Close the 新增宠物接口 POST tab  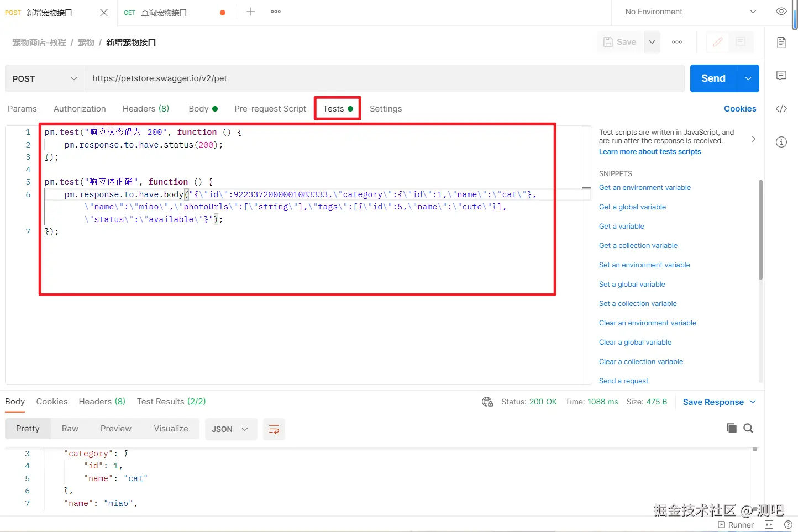pyautogui.click(x=104, y=13)
